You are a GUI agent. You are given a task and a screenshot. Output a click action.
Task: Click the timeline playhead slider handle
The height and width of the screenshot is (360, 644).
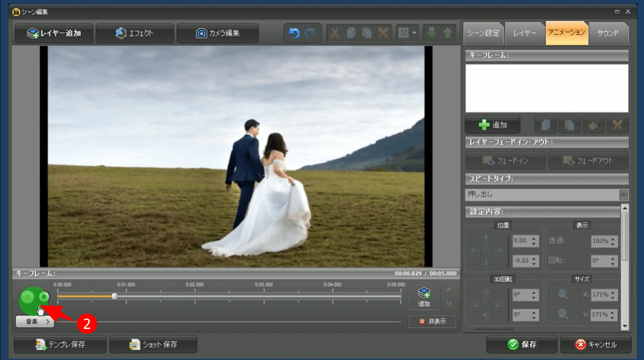[115, 297]
